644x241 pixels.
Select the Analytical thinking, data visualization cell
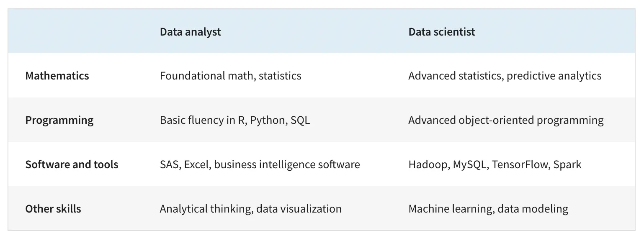tap(250, 208)
